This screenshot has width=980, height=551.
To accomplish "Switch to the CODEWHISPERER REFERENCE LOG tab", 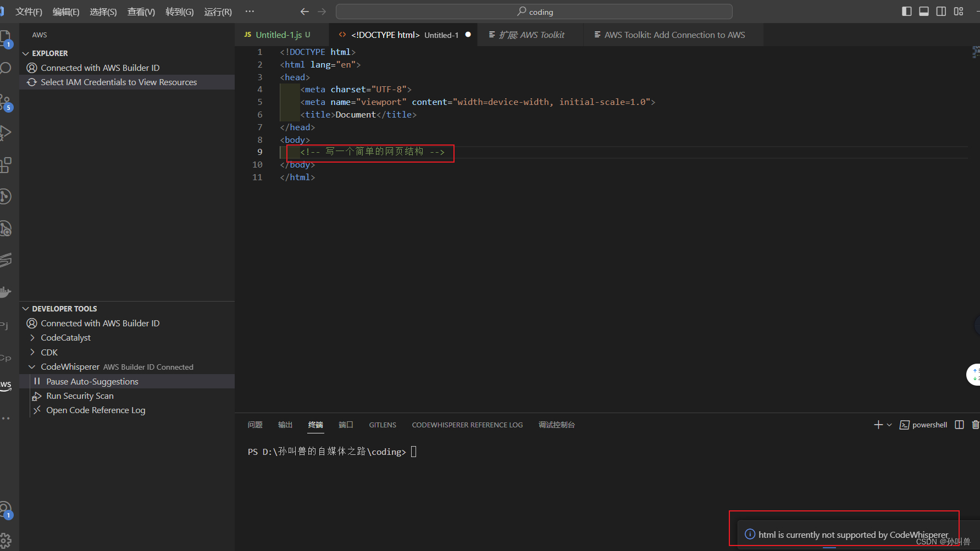I will pyautogui.click(x=467, y=425).
